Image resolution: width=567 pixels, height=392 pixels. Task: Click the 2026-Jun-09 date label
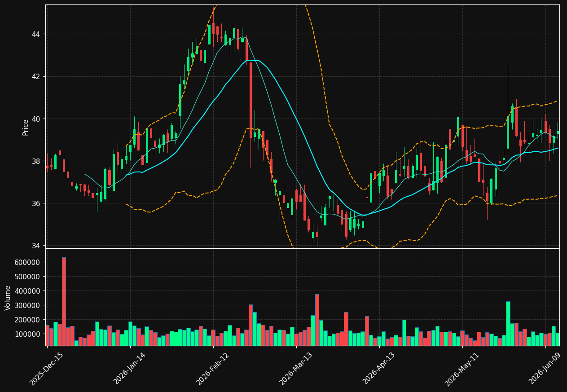pos(545,368)
